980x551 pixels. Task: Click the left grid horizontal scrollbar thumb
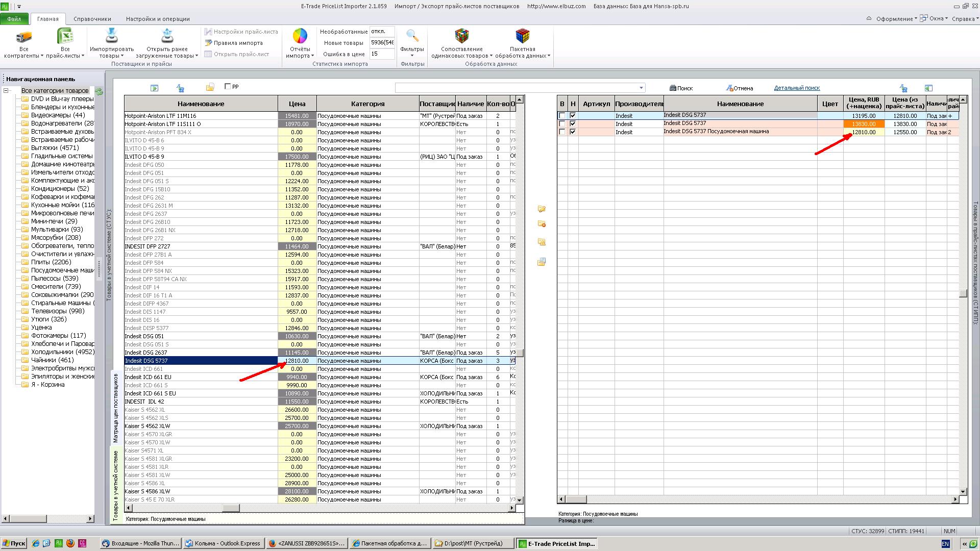coord(231,508)
